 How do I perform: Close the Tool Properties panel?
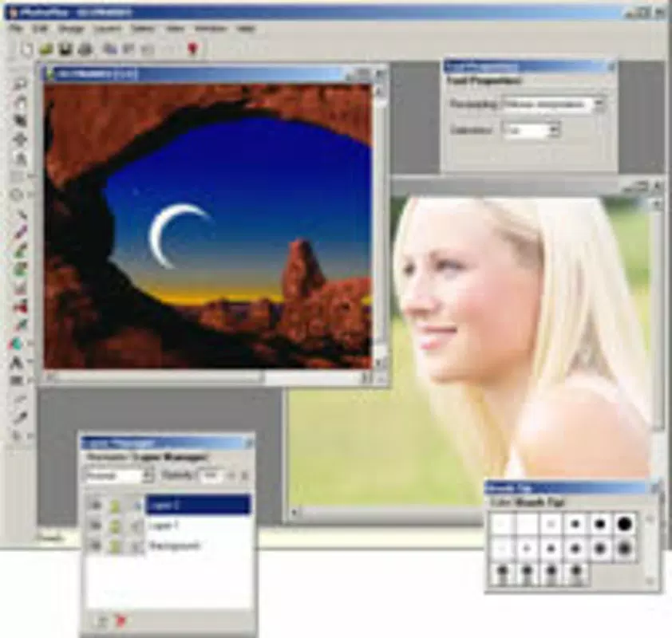click(x=611, y=66)
